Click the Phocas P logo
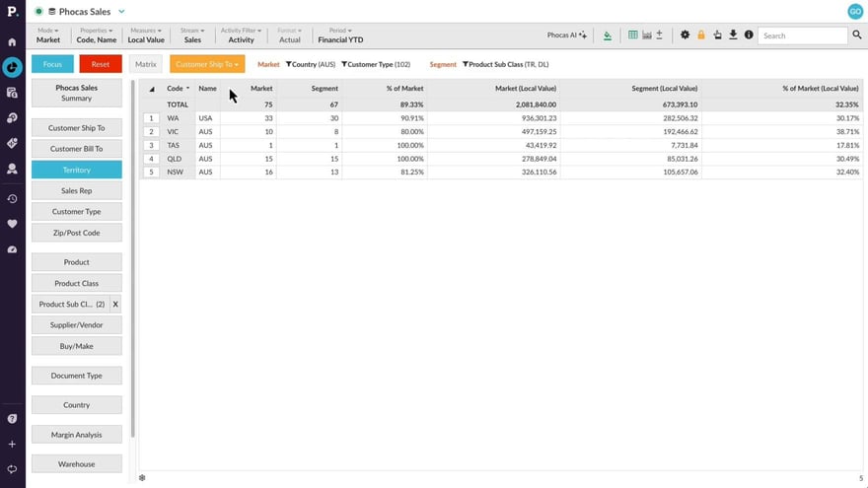This screenshot has width=868, height=488. [x=12, y=11]
